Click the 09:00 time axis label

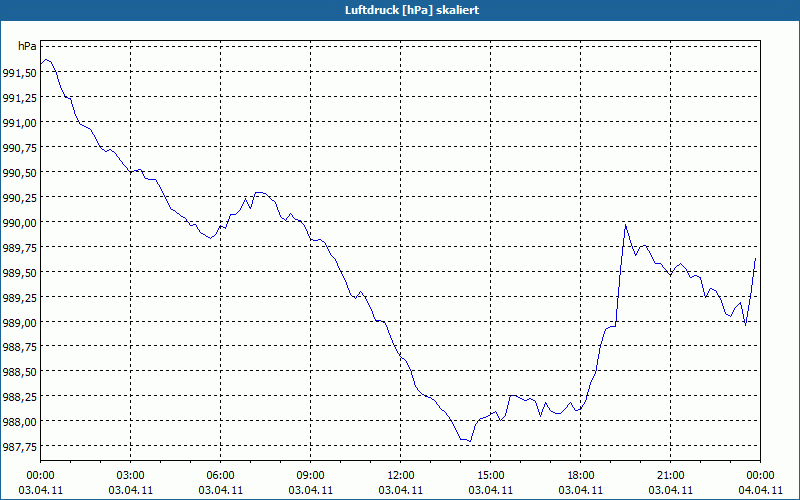click(x=310, y=476)
